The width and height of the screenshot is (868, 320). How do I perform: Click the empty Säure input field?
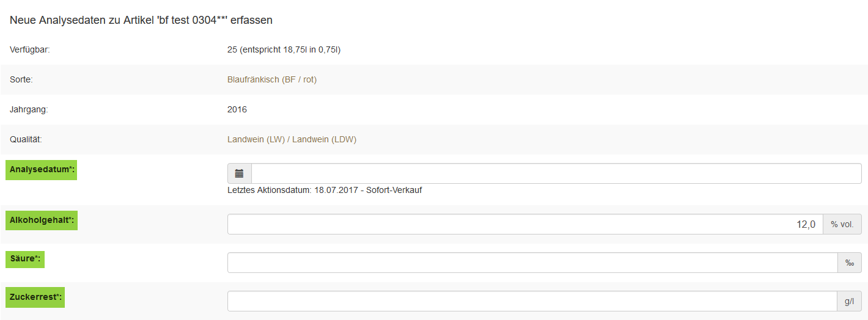(532, 263)
